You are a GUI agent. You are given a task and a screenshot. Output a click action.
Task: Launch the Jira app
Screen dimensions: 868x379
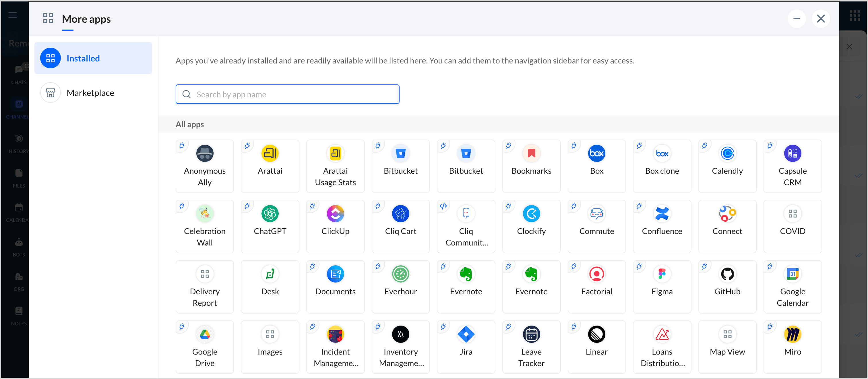[466, 347]
